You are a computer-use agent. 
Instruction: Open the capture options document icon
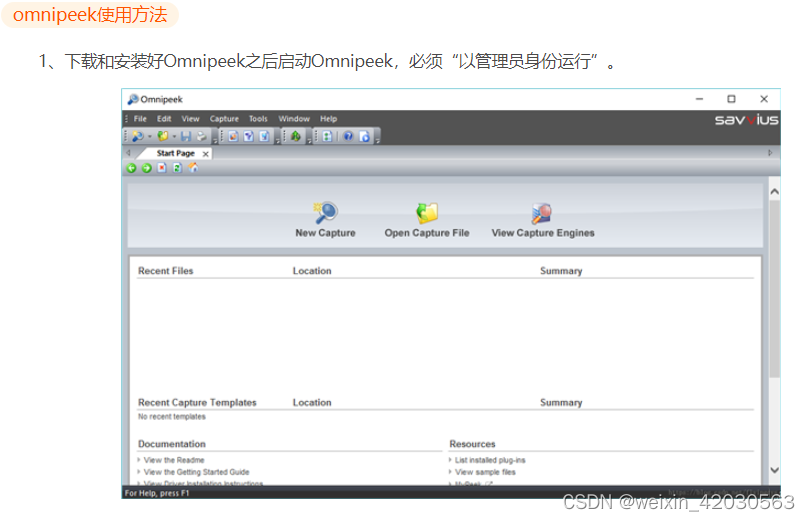tap(233, 136)
